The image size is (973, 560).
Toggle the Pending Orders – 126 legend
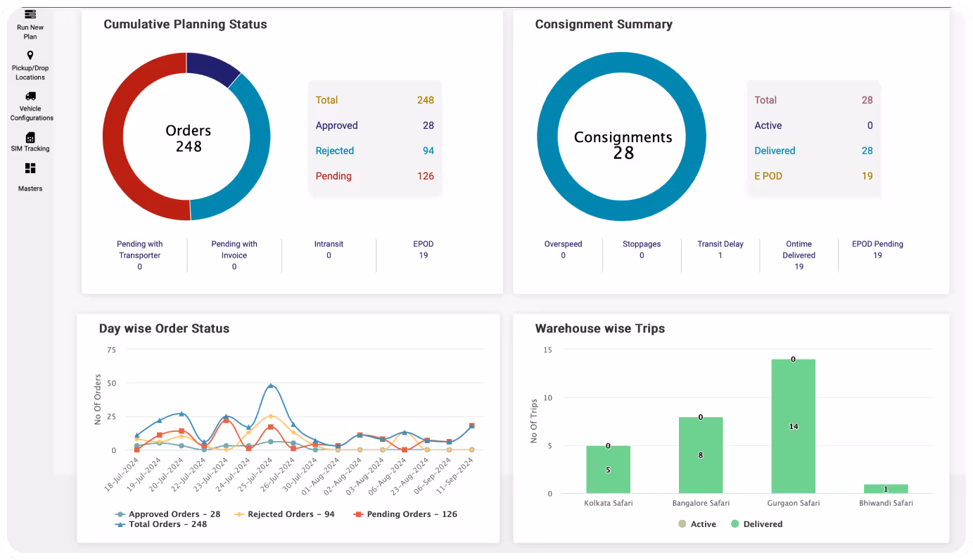pyautogui.click(x=405, y=514)
